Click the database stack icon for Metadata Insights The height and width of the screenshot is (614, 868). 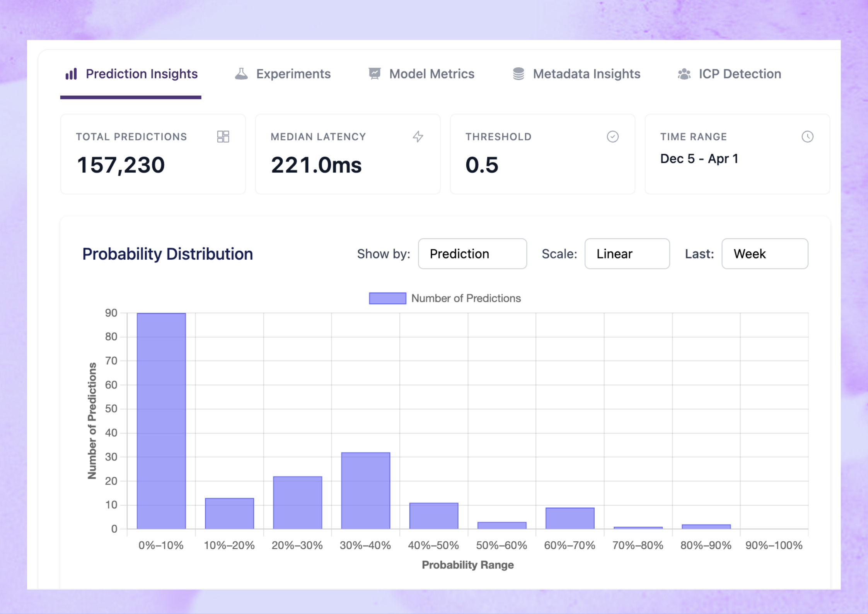pyautogui.click(x=518, y=74)
